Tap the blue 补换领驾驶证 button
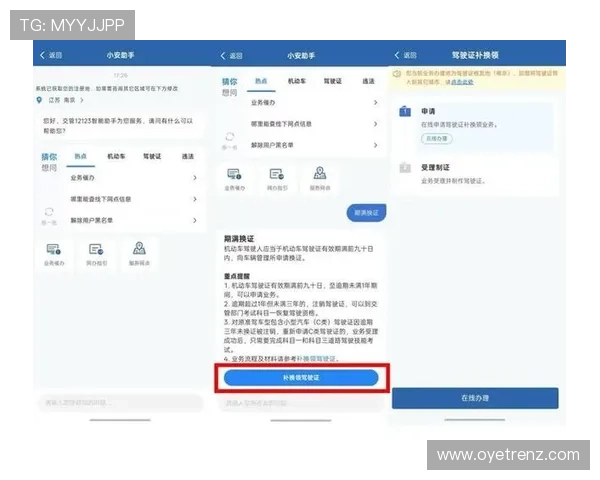This screenshot has width=600, height=480. 301,378
